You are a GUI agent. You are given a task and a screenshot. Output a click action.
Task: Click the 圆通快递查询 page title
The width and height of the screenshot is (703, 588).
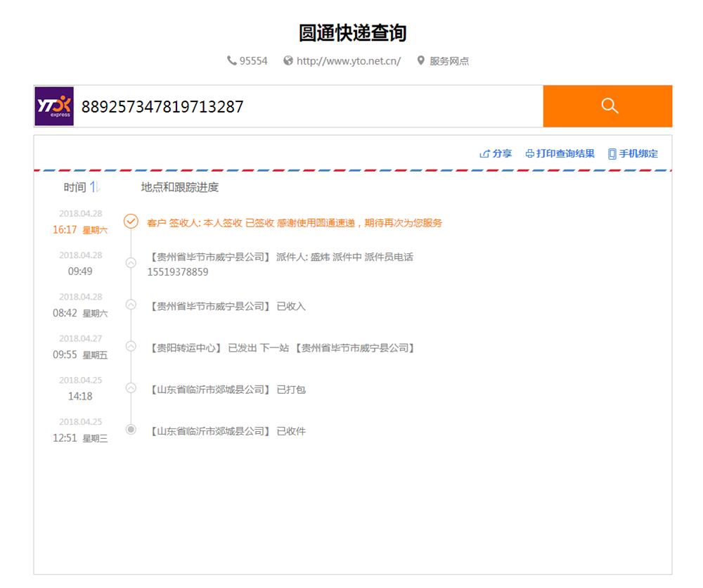coord(352,33)
